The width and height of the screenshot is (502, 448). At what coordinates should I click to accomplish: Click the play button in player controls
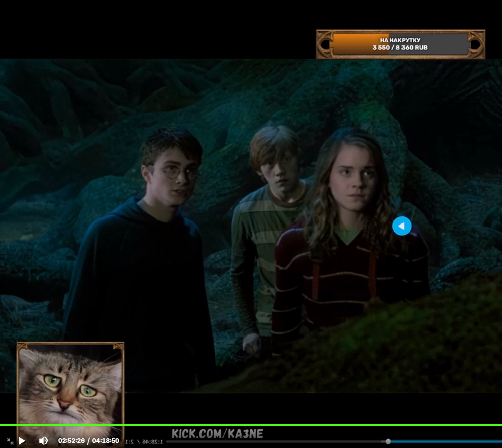click(x=22, y=441)
